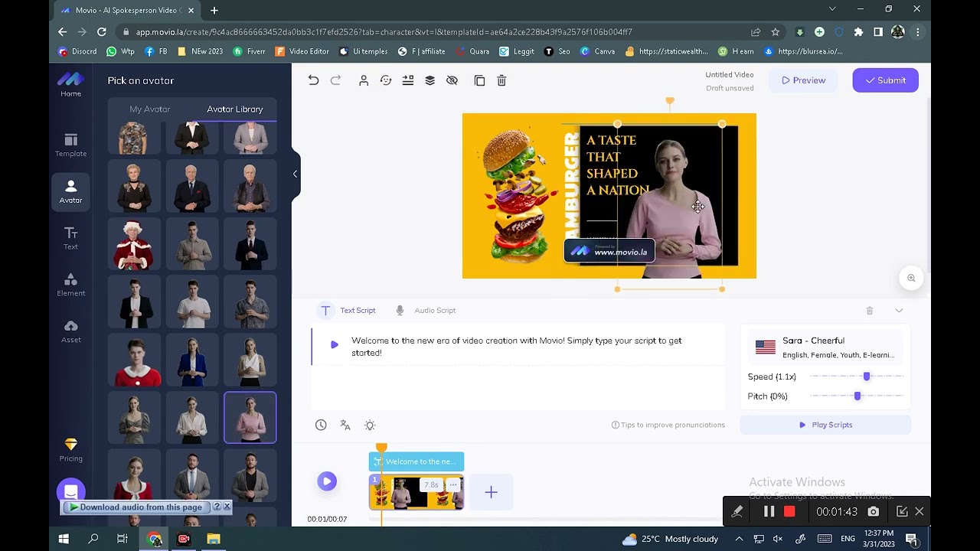Viewport: 980px width, 551px height.
Task: Select the Text Script tab
Action: click(x=348, y=310)
